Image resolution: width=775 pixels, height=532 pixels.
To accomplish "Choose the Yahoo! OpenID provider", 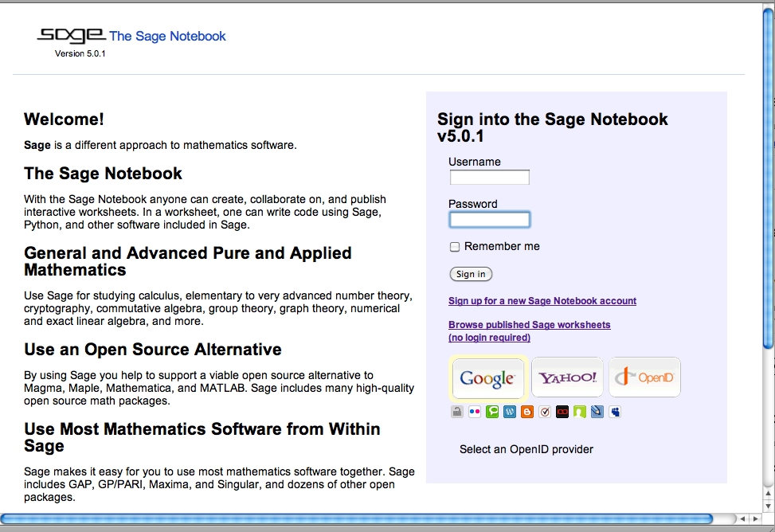I will (567, 377).
